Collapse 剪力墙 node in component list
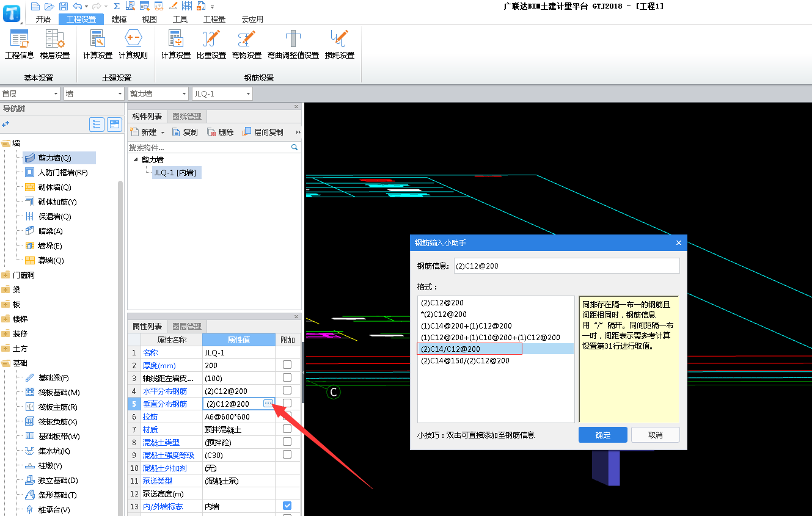This screenshot has width=812, height=516. tap(135, 159)
